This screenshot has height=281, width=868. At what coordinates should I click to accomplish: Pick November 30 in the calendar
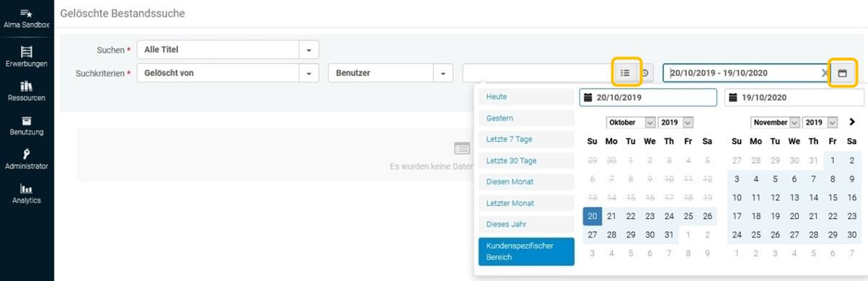(851, 235)
